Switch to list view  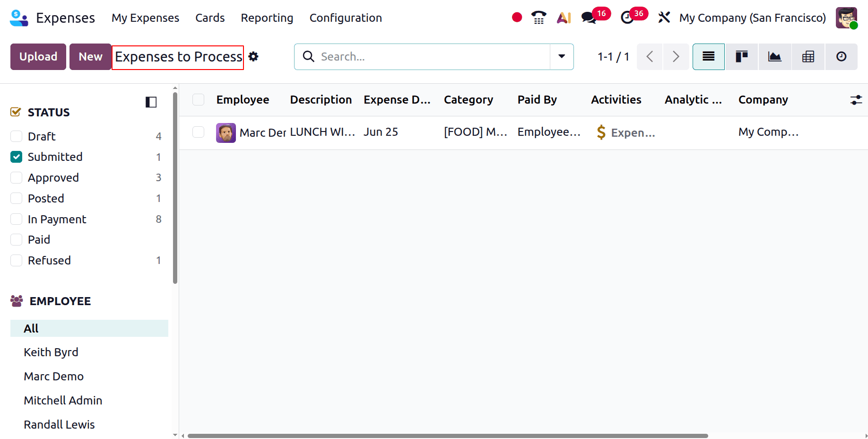(x=708, y=57)
